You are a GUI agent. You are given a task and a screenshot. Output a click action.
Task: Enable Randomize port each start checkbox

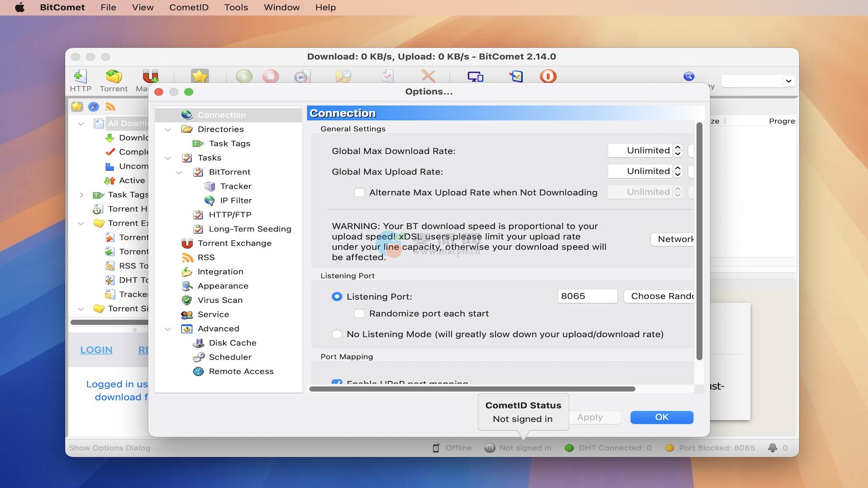pos(359,314)
